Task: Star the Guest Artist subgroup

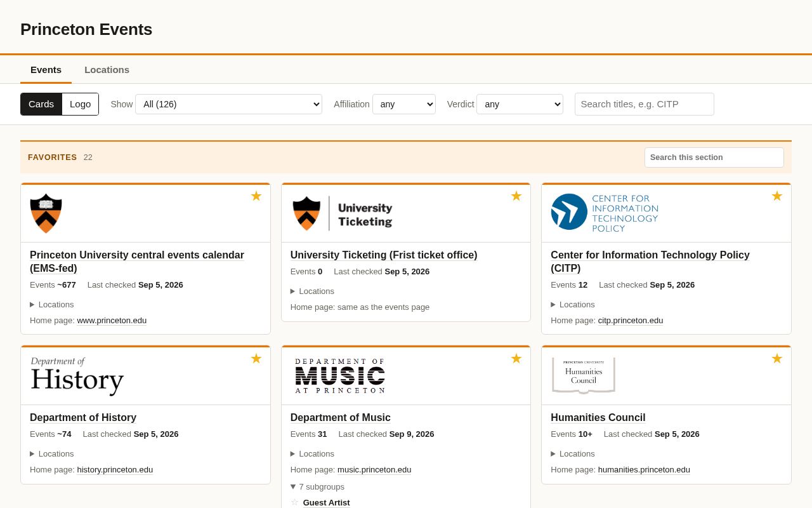Action: tap(294, 502)
